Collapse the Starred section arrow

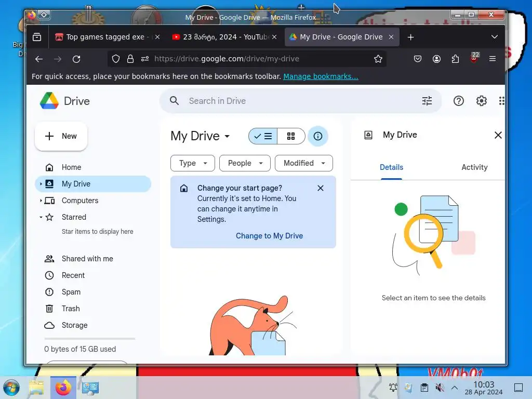(x=41, y=217)
